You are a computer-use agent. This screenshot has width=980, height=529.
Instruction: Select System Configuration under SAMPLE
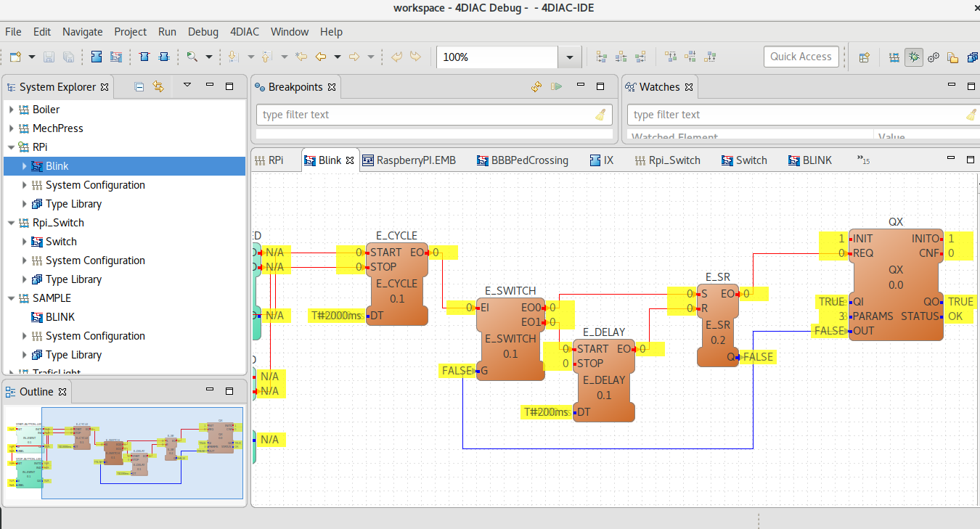[95, 336]
